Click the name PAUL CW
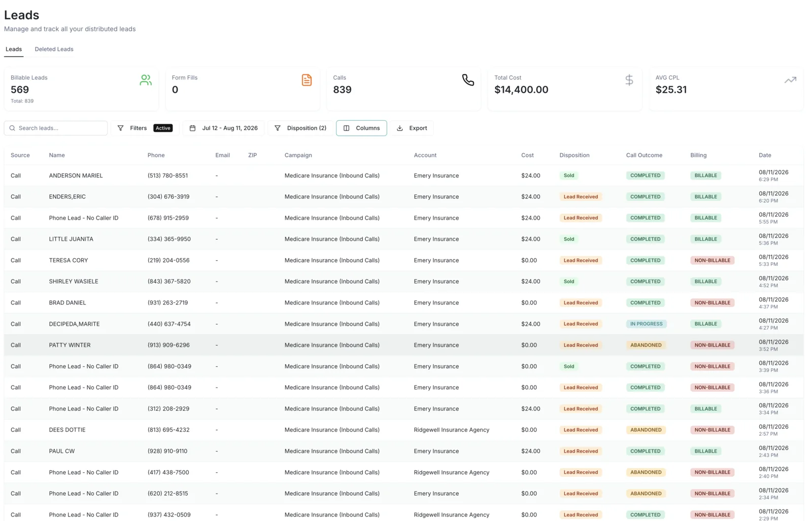 pos(62,451)
